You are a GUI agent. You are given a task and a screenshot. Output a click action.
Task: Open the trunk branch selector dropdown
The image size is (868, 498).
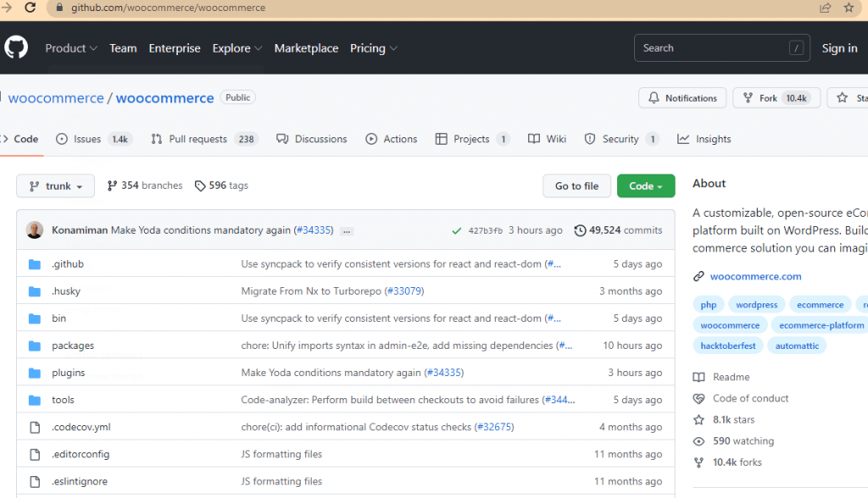point(55,186)
